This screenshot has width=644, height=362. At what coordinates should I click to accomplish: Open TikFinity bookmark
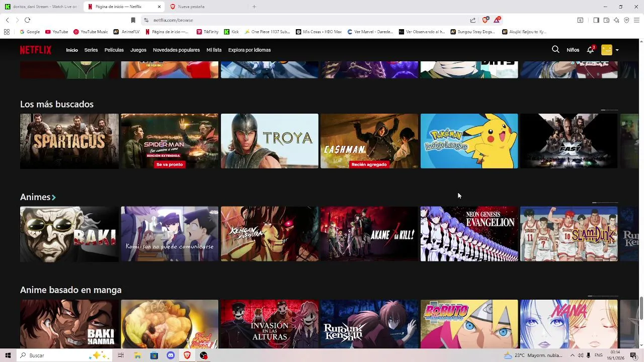click(208, 32)
